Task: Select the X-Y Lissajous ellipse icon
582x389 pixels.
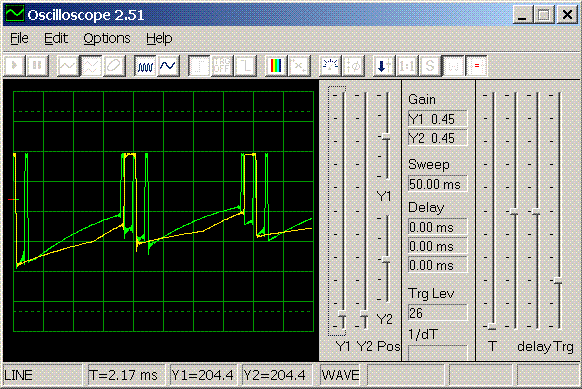Action: pyautogui.click(x=114, y=66)
